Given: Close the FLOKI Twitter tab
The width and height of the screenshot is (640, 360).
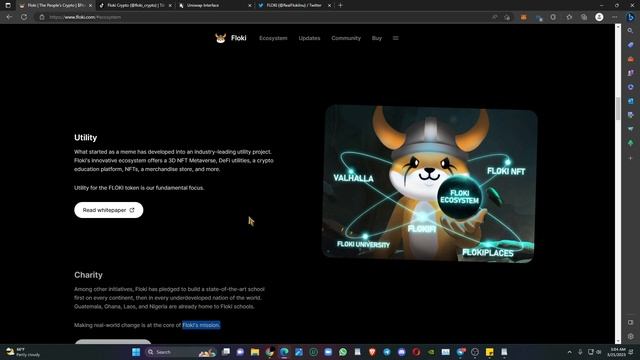Looking at the screenshot, I should (x=329, y=5).
